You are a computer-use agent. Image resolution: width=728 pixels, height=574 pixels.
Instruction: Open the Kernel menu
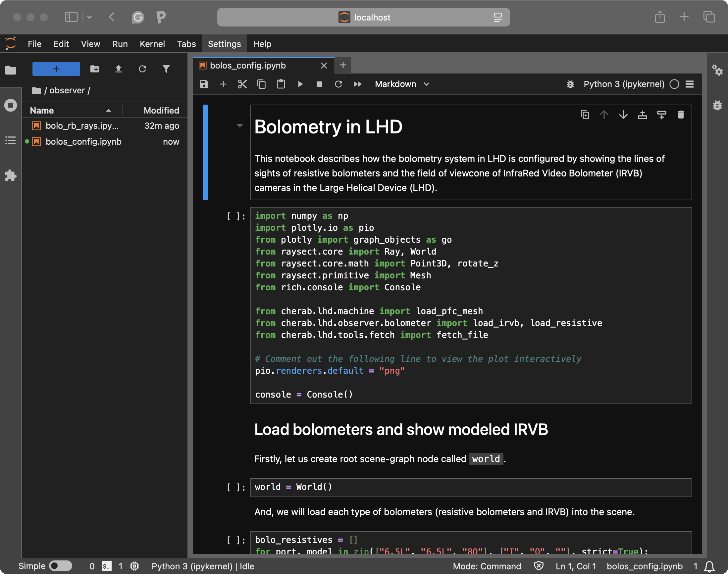click(x=152, y=44)
